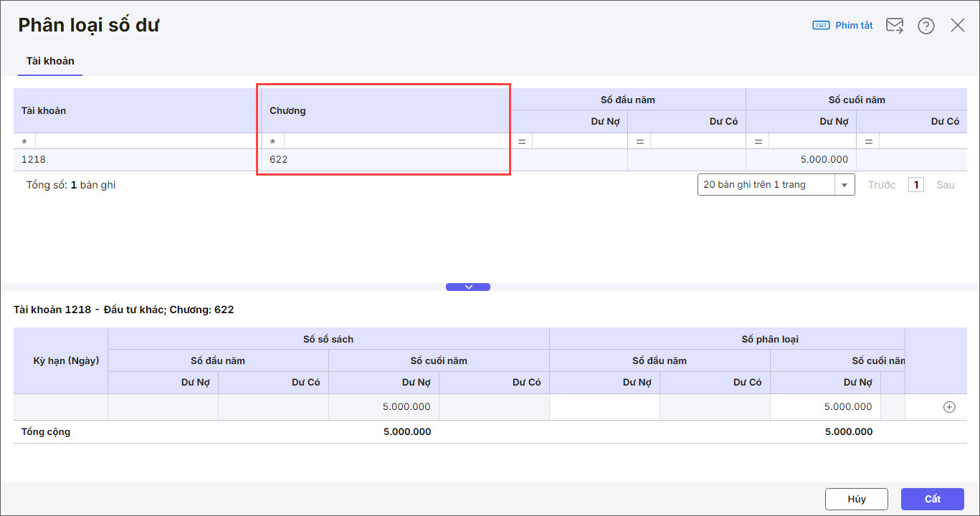This screenshot has width=980, height=516.
Task: Click the asterisk filter operator for Tài khoản
Action: pyautogui.click(x=25, y=142)
